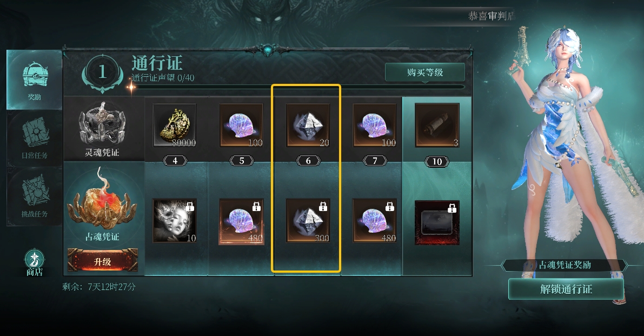644x336 pixels.
Task: Click the 占魂凭证 flame crown icon
Action: pyautogui.click(x=102, y=199)
